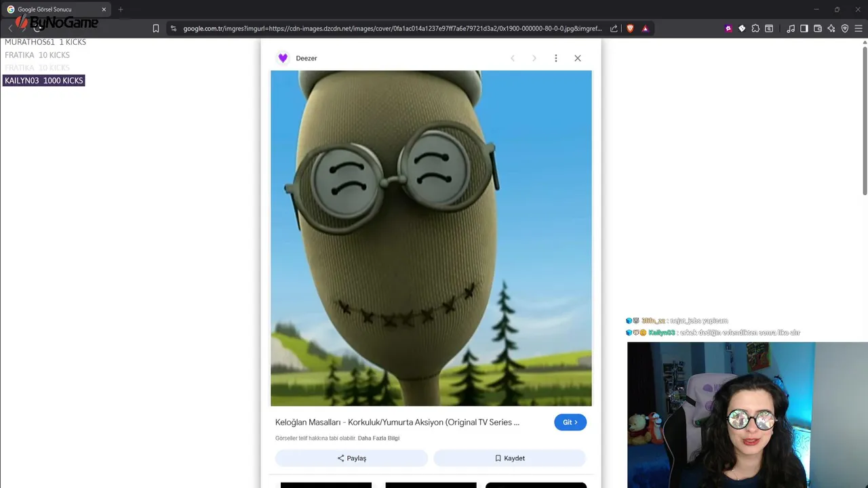Click the Git button to visit page
Viewport: 868px width, 488px height.
tap(570, 422)
